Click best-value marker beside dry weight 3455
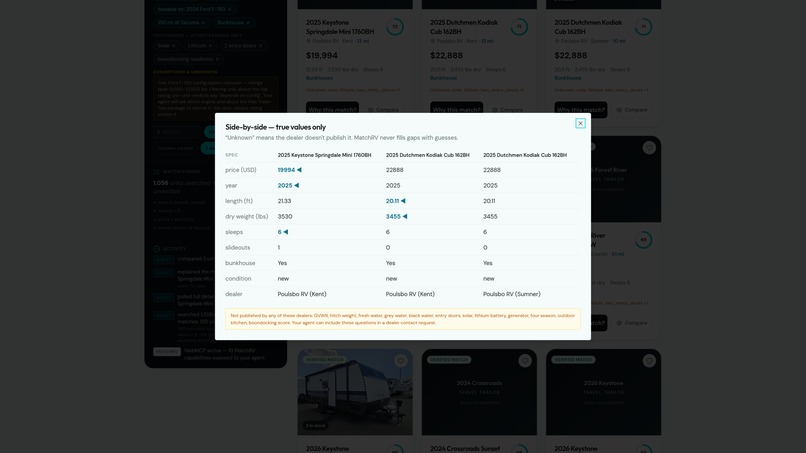 (x=405, y=216)
